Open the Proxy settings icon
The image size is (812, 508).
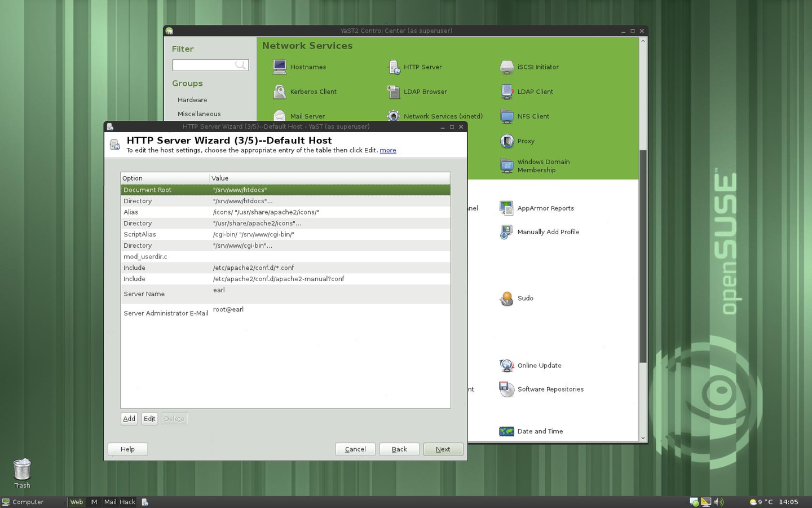coord(507,141)
